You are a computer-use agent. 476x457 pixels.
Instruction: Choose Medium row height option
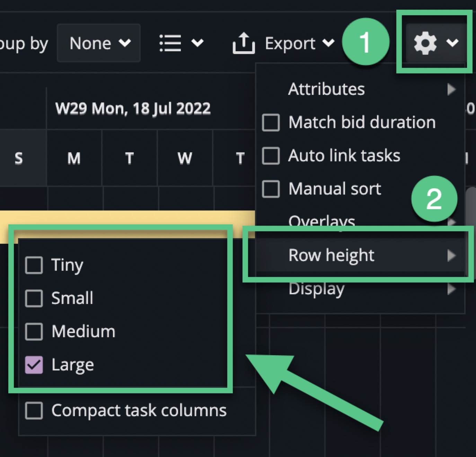(x=34, y=332)
